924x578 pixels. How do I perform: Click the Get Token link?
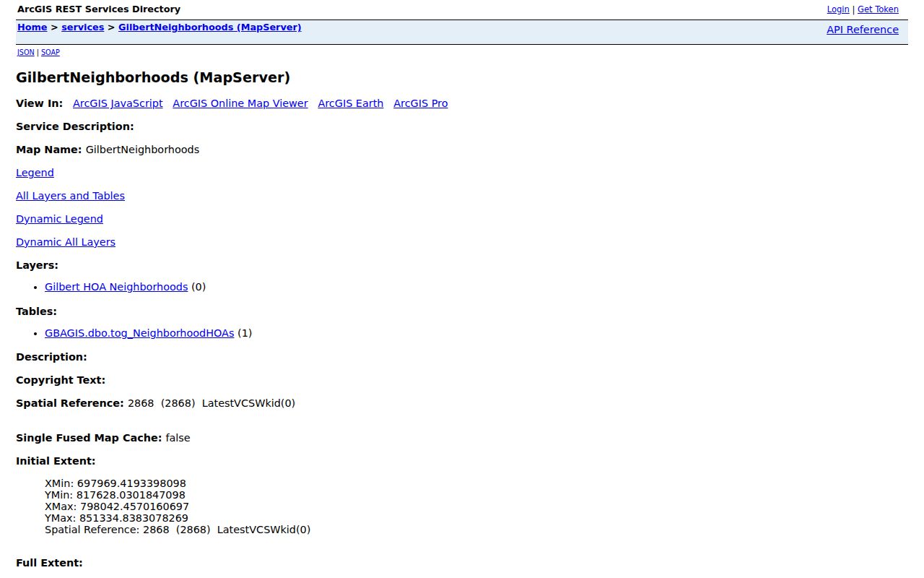(x=878, y=9)
